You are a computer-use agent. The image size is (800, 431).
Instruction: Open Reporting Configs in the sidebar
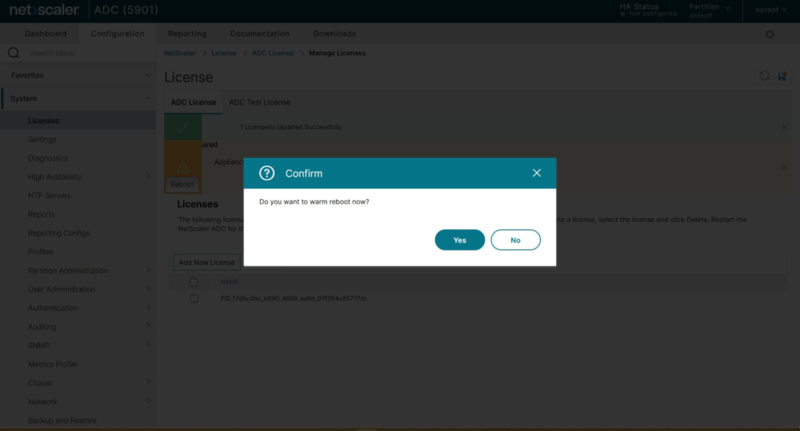[x=59, y=233]
